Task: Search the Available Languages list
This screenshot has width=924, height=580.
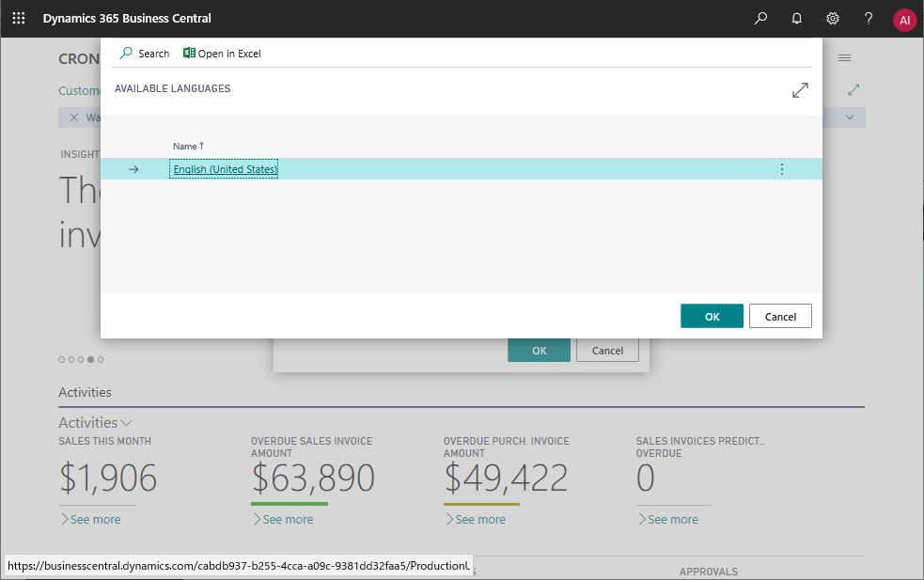Action: pyautogui.click(x=145, y=54)
